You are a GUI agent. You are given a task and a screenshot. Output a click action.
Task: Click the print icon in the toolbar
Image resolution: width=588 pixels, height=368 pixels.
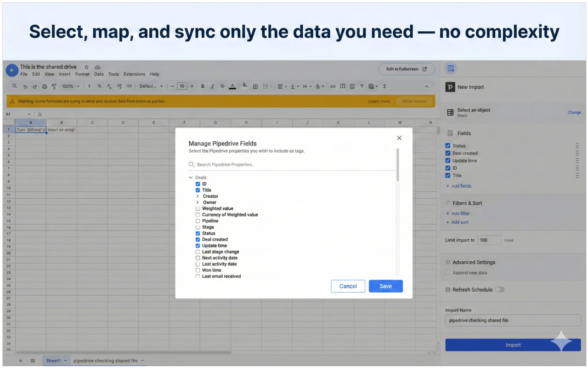[45, 86]
